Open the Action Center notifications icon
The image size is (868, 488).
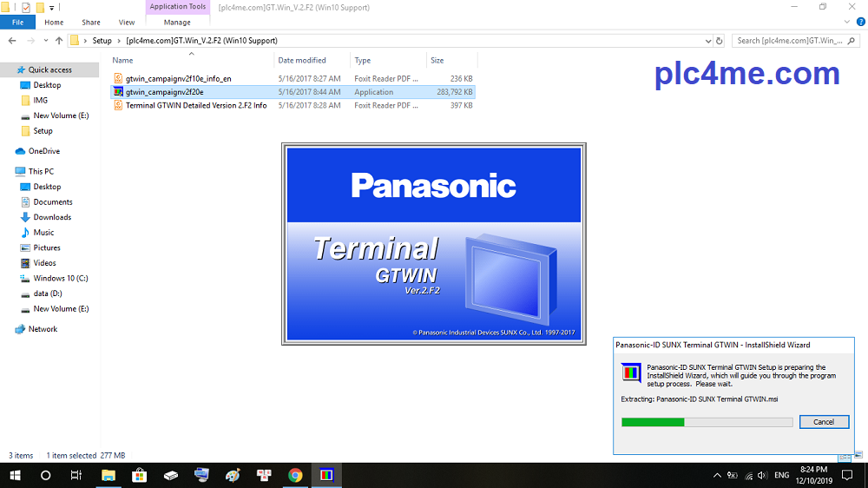pyautogui.click(x=847, y=475)
